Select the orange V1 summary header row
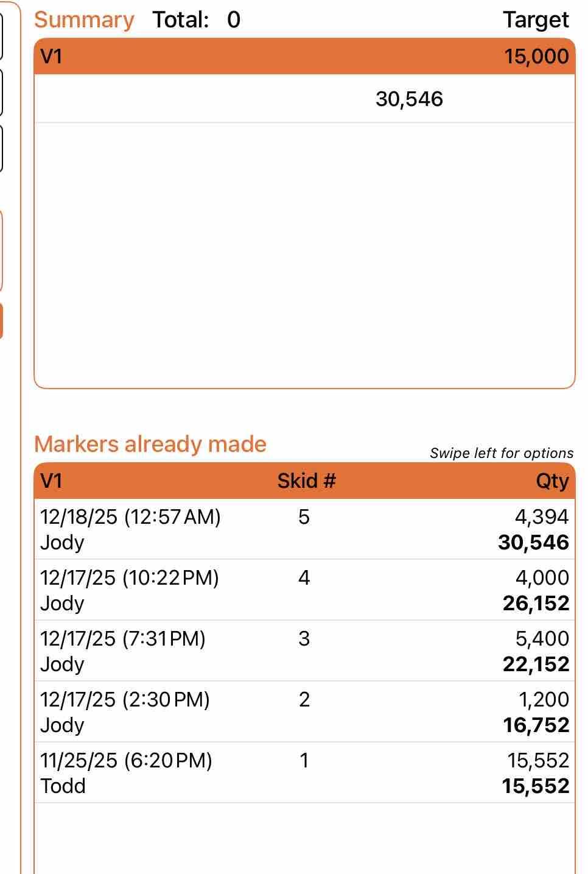 304,57
